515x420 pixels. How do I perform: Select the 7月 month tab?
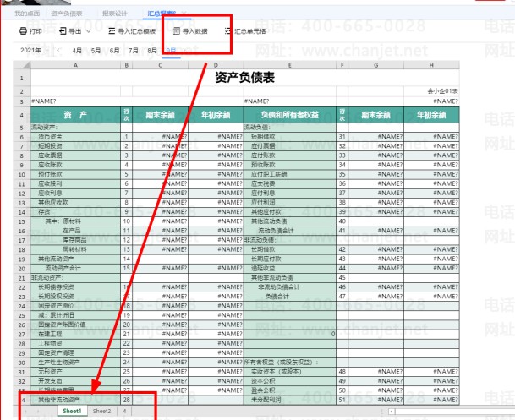pos(134,51)
